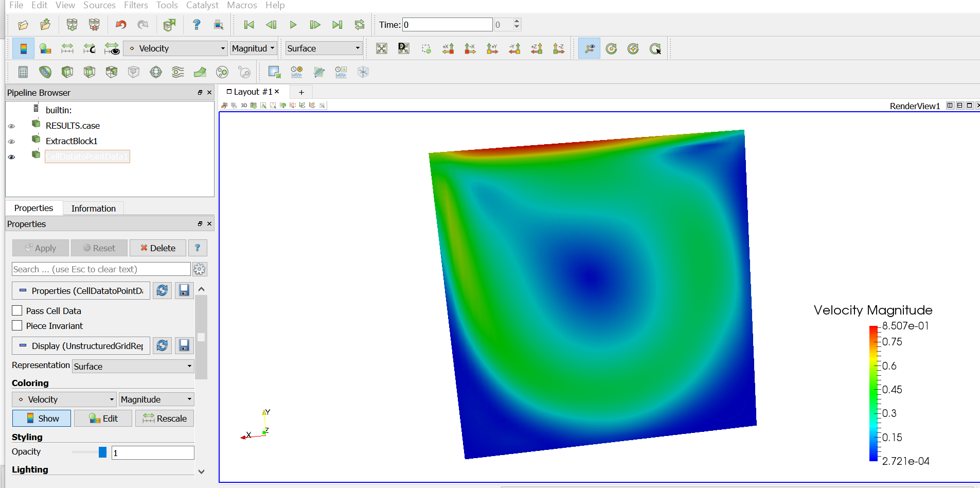Click the Stream Tracer filter icon

tap(178, 72)
